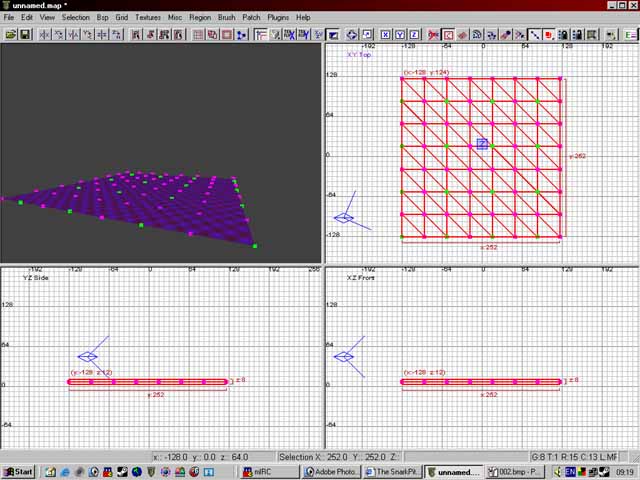Open the Textures menu

[x=148, y=17]
